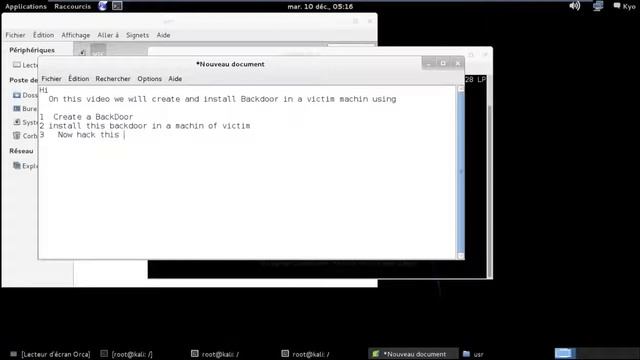Open the Corbeille trash icon in sidebar
Viewport: 640px width, 360px height.
[x=16, y=136]
